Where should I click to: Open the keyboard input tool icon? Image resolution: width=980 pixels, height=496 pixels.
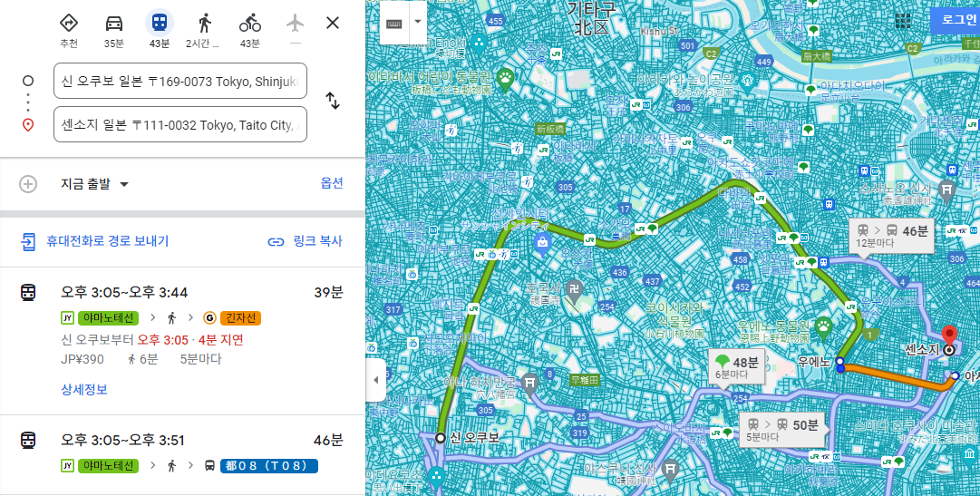pos(393,23)
